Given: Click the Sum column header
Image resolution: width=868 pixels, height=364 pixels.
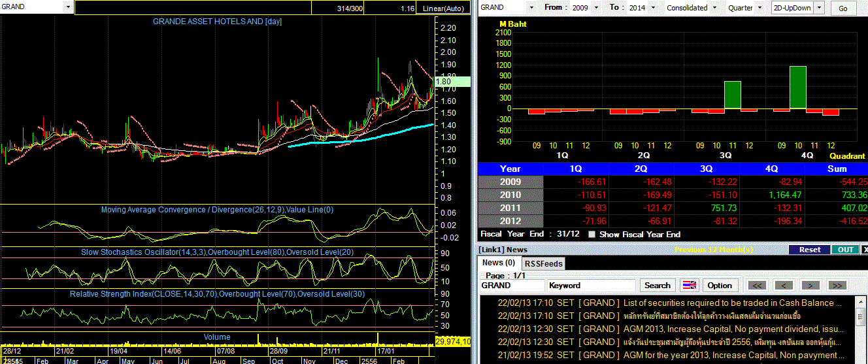Looking at the screenshot, I should point(837,169).
